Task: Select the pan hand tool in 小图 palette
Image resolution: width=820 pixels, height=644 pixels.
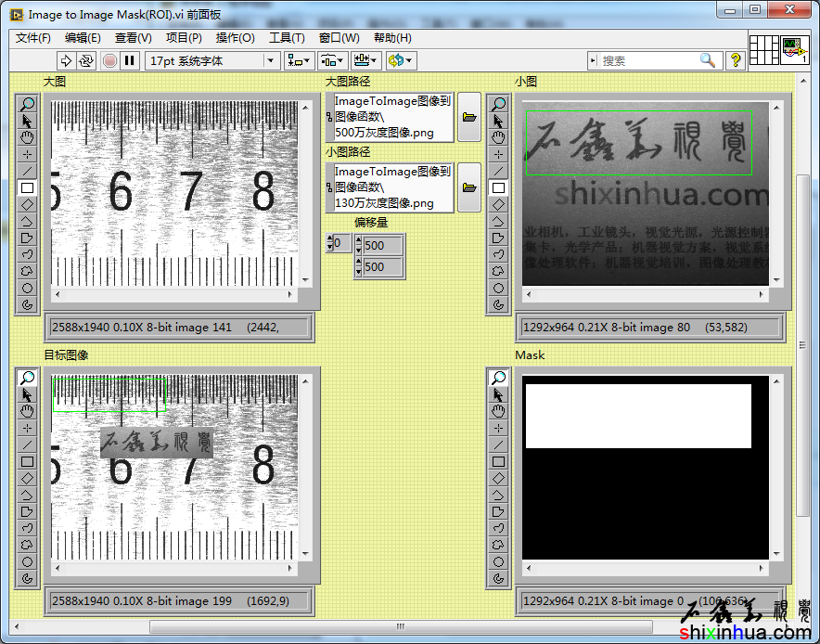Action: tap(499, 137)
